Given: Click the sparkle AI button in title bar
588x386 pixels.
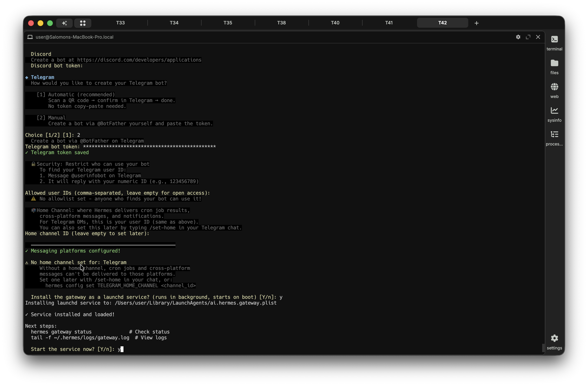Looking at the screenshot, I should (x=64, y=23).
